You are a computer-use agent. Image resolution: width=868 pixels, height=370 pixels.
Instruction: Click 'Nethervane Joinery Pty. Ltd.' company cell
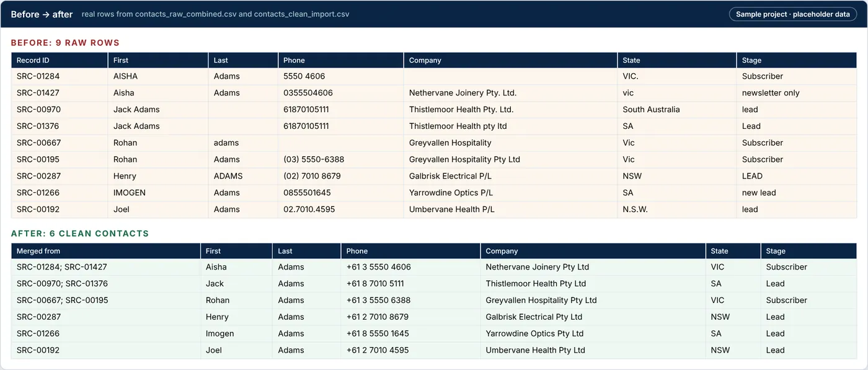click(x=511, y=93)
